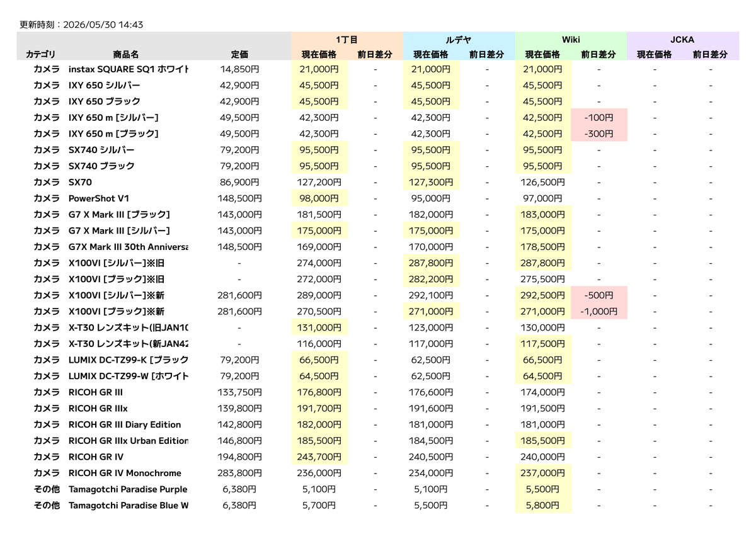This screenshot has width=756, height=534.
Task: Click the Tamagotchi Paradise Purple product name
Action: (128, 489)
